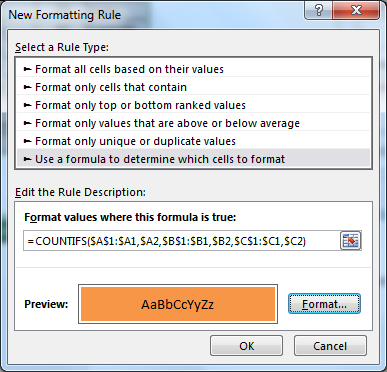
Task: Click 'Format values where this formula is true:' label
Action: pyautogui.click(x=130, y=217)
